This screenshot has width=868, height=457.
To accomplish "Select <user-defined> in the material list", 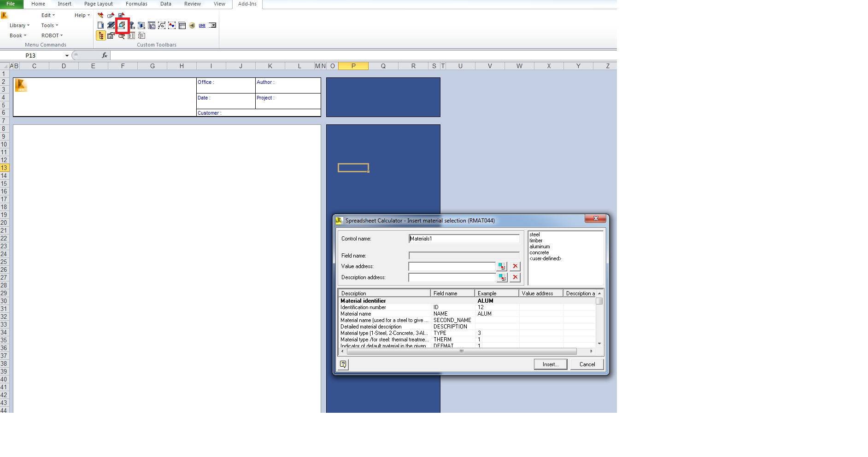I will (545, 258).
